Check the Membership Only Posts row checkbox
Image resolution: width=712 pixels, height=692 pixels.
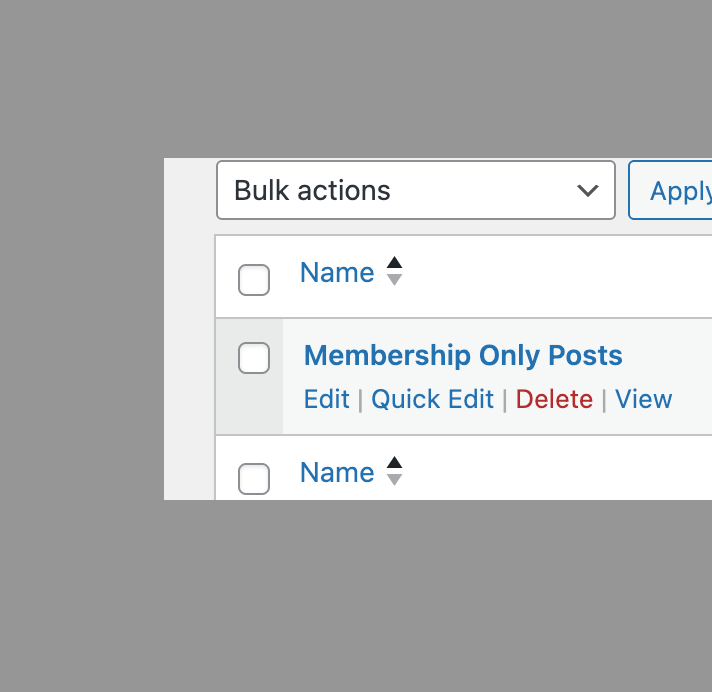pyautogui.click(x=254, y=358)
